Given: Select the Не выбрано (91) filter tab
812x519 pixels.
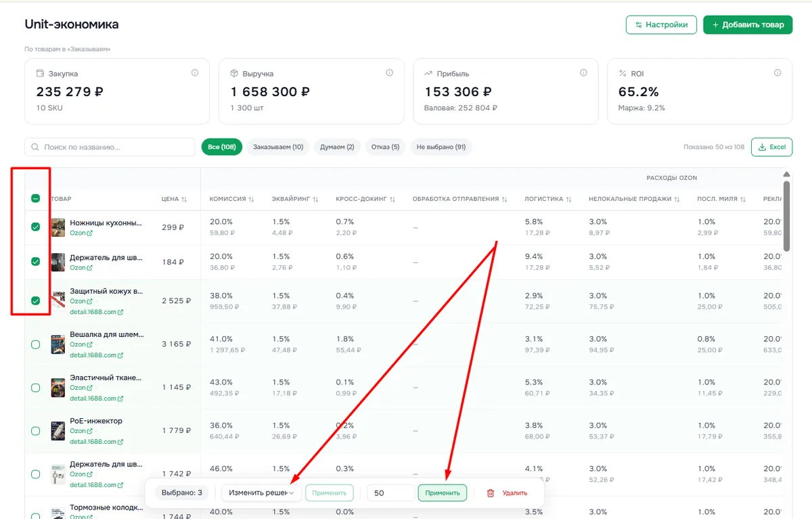Looking at the screenshot, I should [x=441, y=147].
